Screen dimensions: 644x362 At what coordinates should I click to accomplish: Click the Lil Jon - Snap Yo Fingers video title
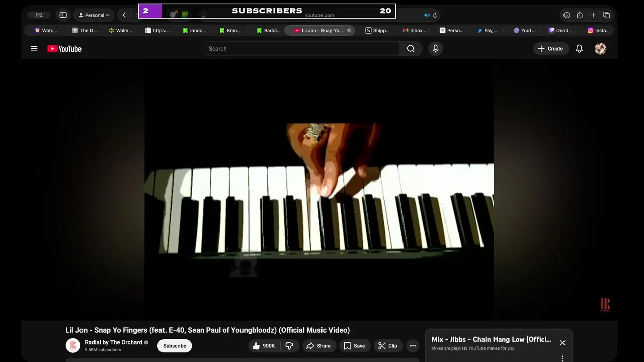(x=207, y=330)
